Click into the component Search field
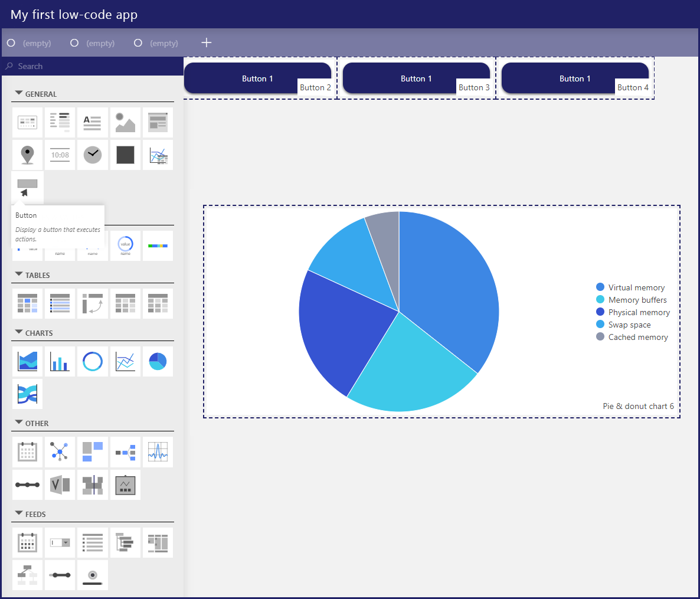 pyautogui.click(x=93, y=66)
